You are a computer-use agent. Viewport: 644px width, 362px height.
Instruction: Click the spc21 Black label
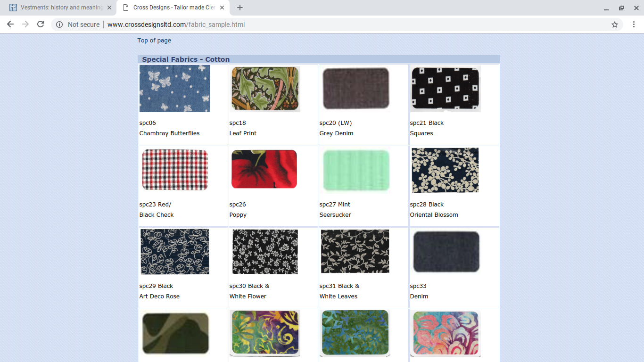[x=427, y=123]
